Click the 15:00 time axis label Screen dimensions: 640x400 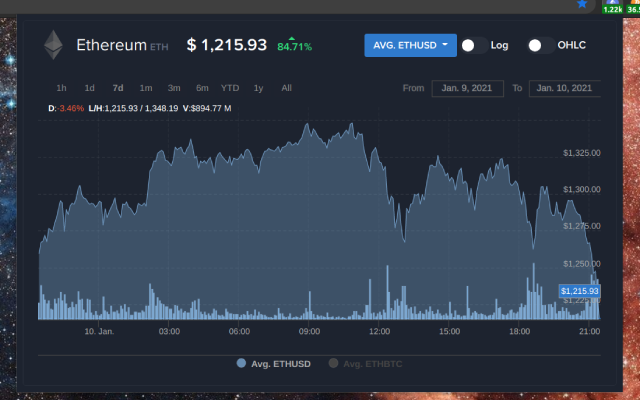[449, 331]
